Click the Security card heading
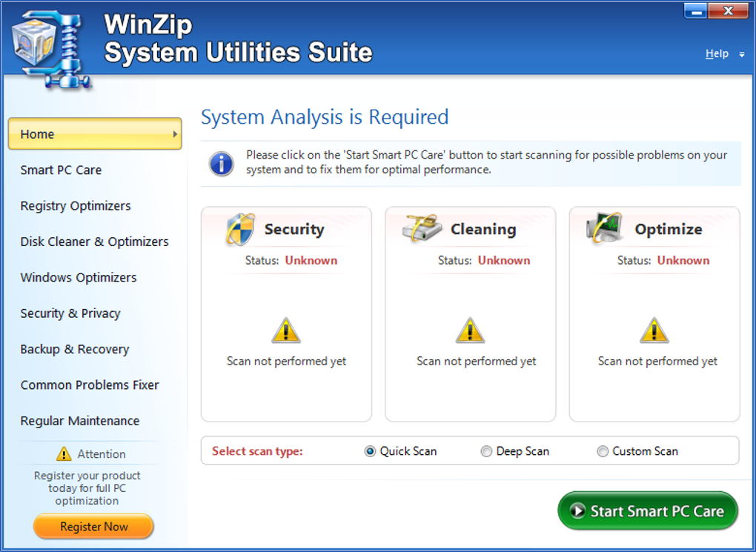Screen dimensions: 756x552 294,229
